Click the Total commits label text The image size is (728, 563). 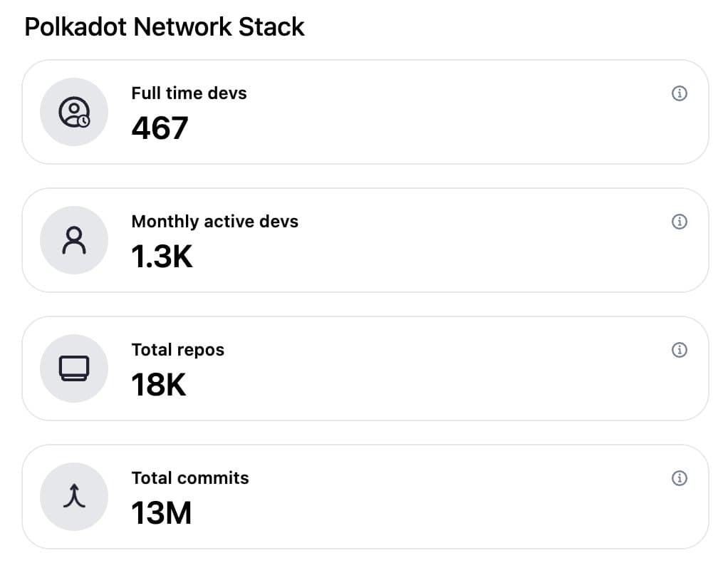coord(190,478)
